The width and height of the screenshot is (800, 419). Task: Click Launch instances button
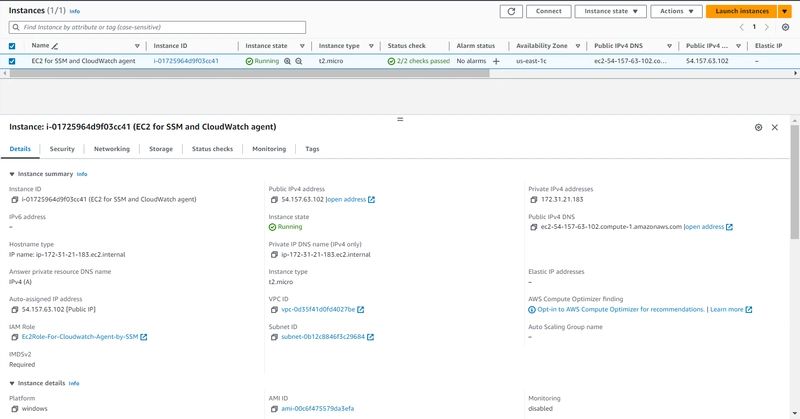[742, 11]
